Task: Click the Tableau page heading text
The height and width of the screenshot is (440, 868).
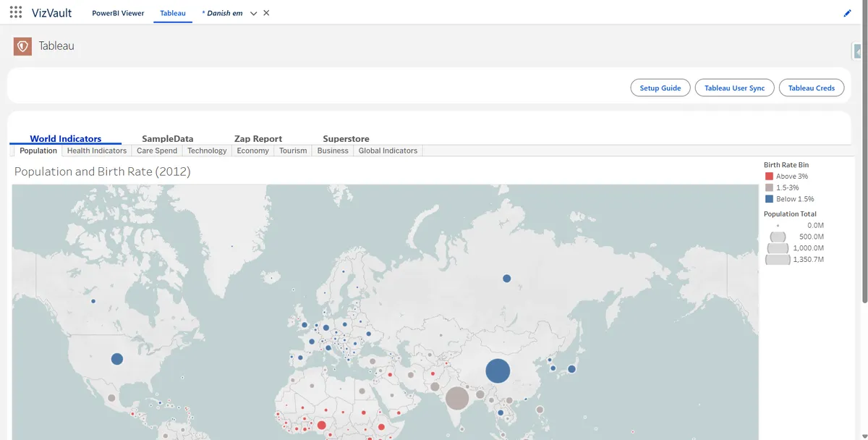Action: (x=56, y=46)
